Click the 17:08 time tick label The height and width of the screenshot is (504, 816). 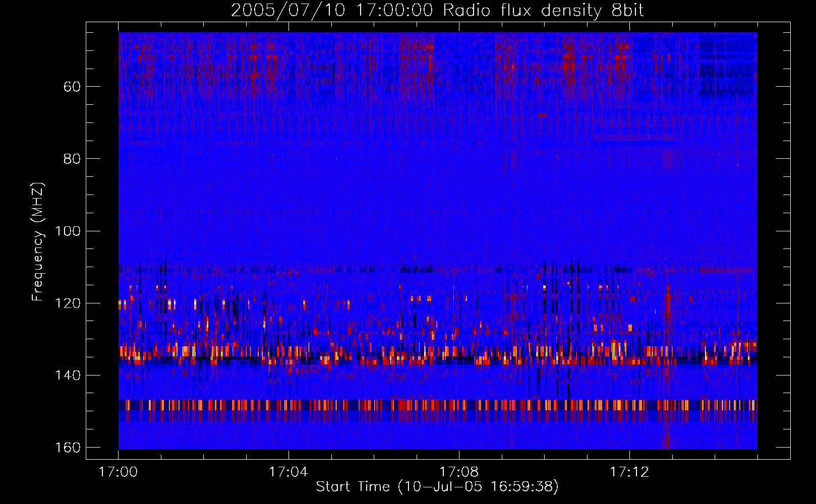(459, 472)
